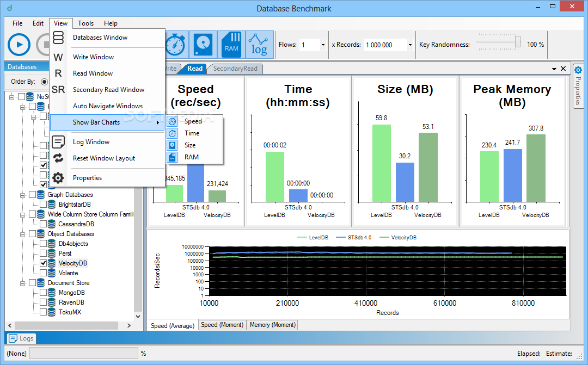
Task: Close the Read charts panel
Action: point(563,69)
